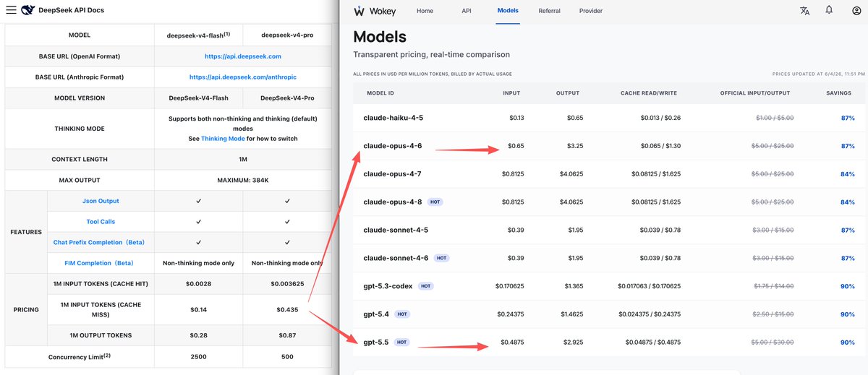Click the 2500 concurrency limit value
This screenshot has height=375, width=868.
coord(198,356)
